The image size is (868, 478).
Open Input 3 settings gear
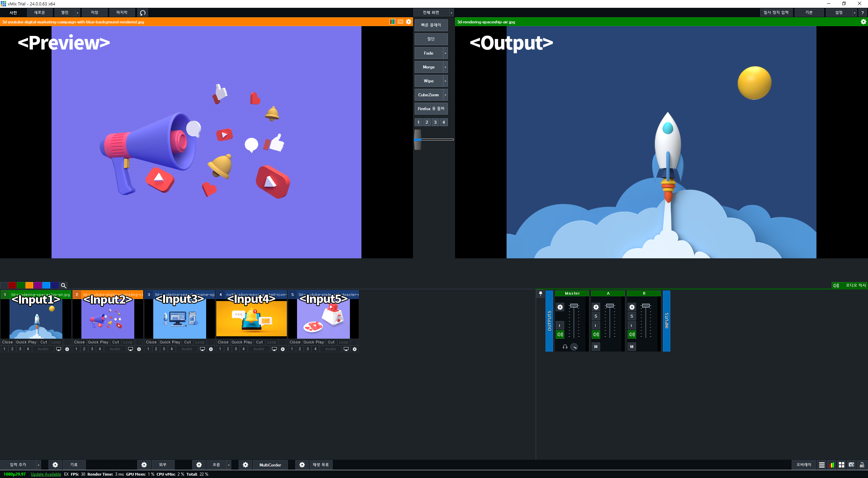pos(211,349)
